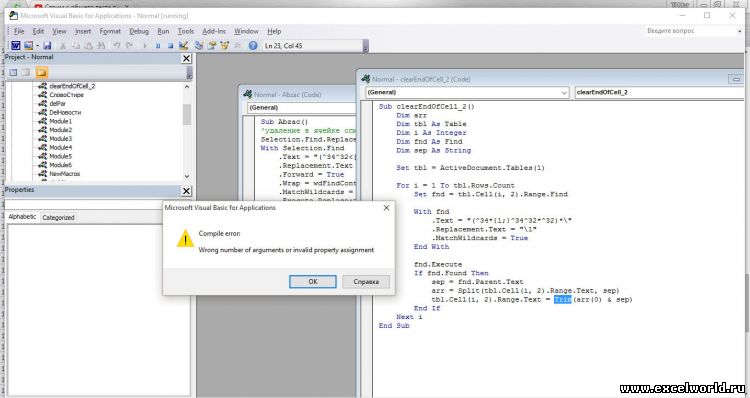This screenshot has height=398, width=750.
Task: Click the Undo toolbar icon
Action: click(116, 45)
